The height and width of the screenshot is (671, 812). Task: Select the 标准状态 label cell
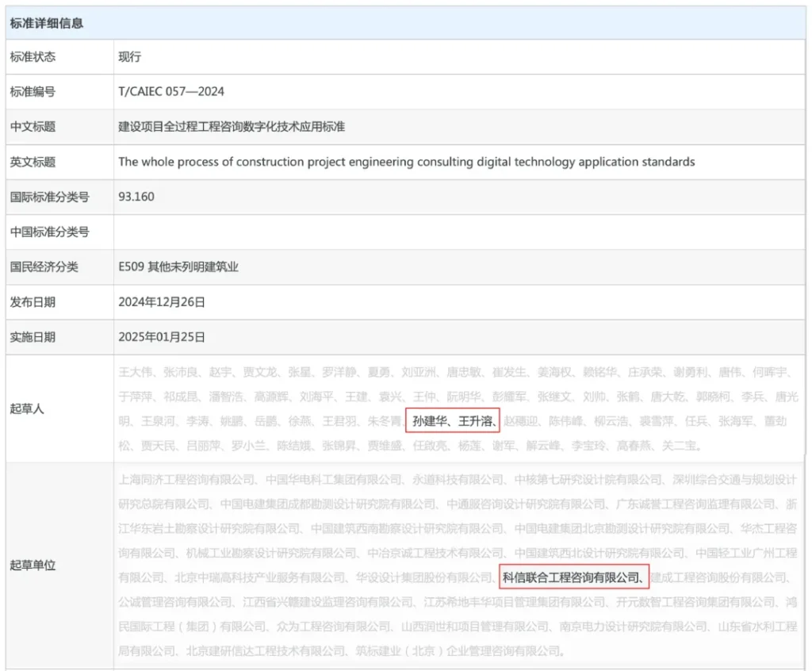(x=59, y=57)
